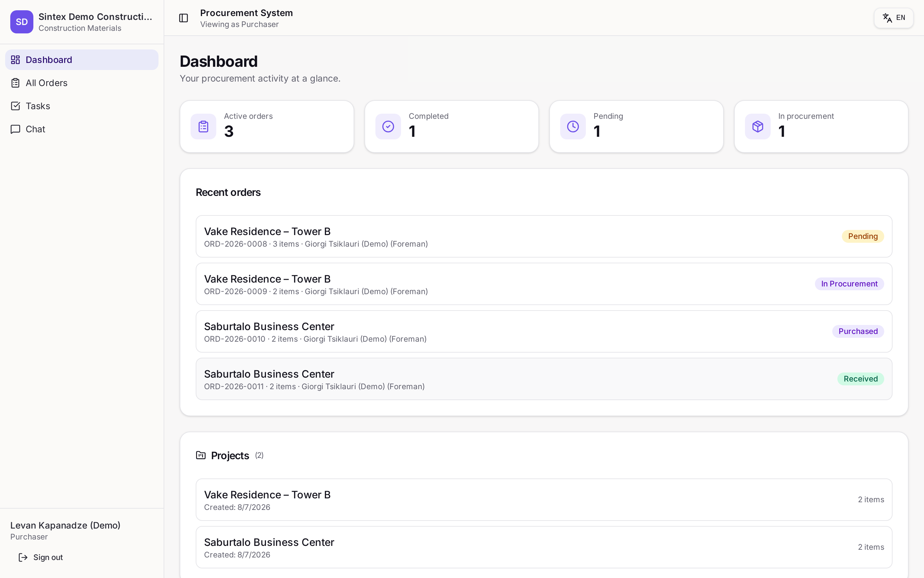Open the Tasks section
The width and height of the screenshot is (924, 578).
82,106
